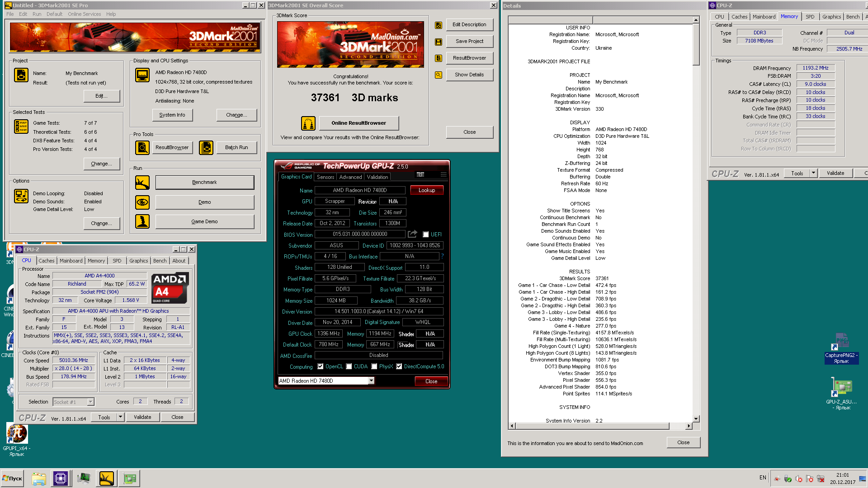The height and width of the screenshot is (488, 868).
Task: Click the Show Details button
Action: (x=469, y=75)
